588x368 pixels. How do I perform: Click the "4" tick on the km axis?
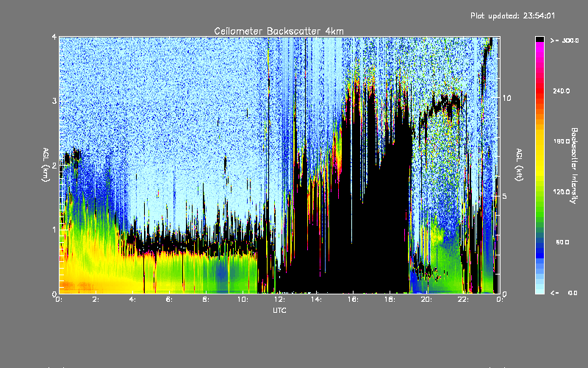pos(54,38)
